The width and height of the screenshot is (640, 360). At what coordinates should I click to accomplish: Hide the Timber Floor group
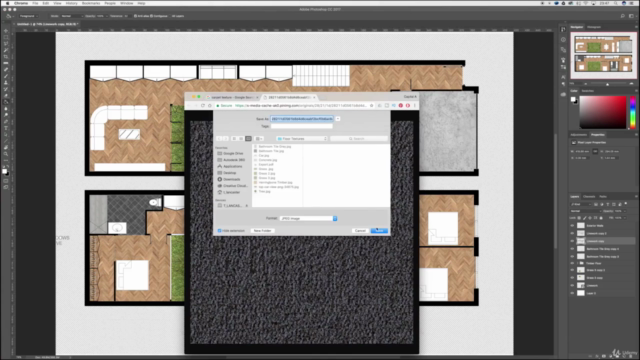572,263
